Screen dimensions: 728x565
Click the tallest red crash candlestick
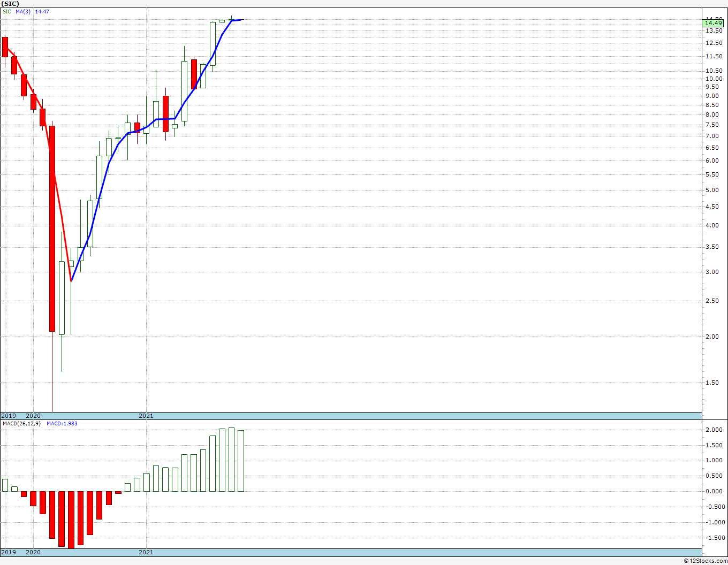point(52,228)
